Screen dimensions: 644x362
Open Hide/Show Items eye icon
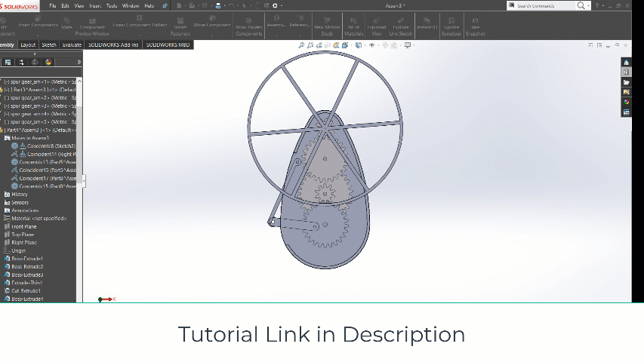point(371,45)
